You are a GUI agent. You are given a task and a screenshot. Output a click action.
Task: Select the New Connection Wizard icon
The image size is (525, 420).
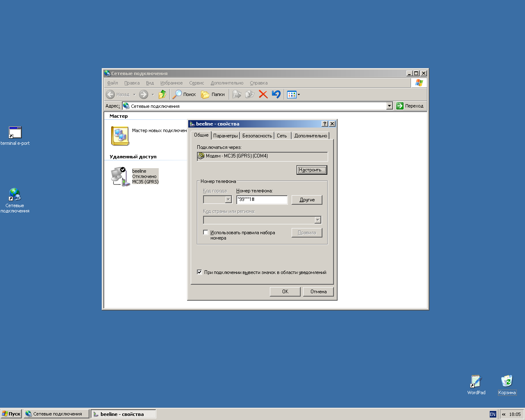pyautogui.click(x=120, y=136)
